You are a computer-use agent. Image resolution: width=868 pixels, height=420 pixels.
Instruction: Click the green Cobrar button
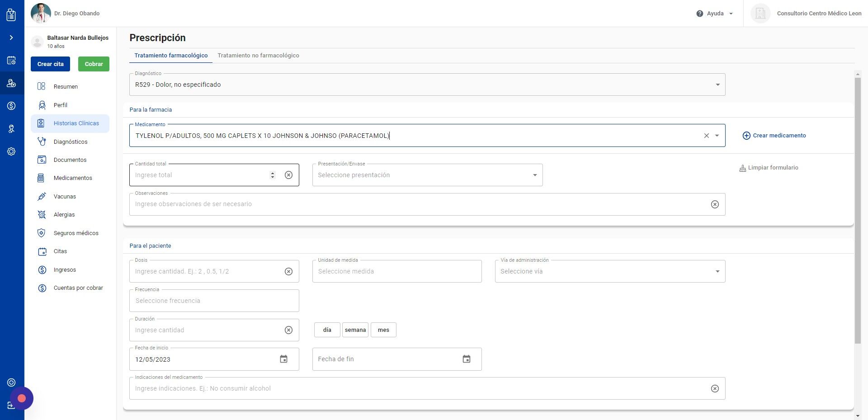click(94, 64)
